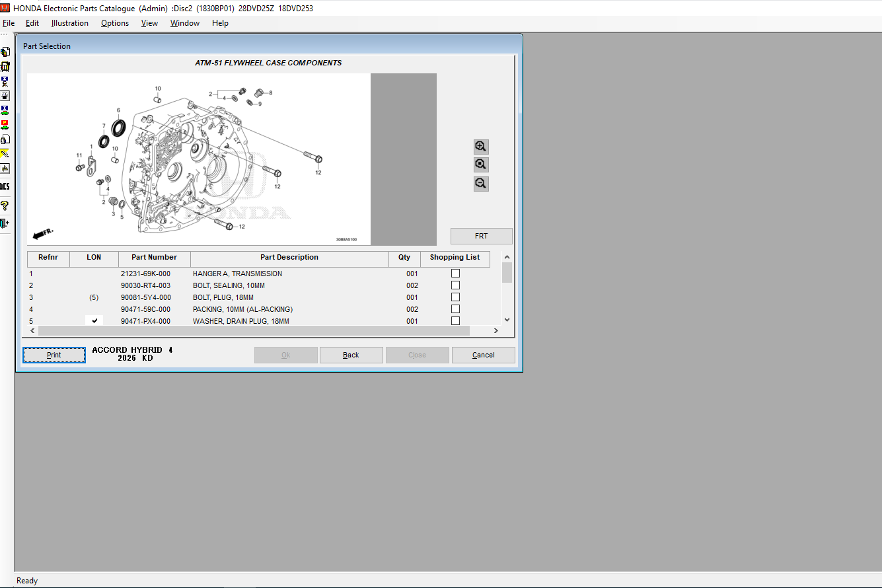Image resolution: width=882 pixels, height=588 pixels.
Task: Click the parts list scroll-up arrow
Action: (x=507, y=257)
